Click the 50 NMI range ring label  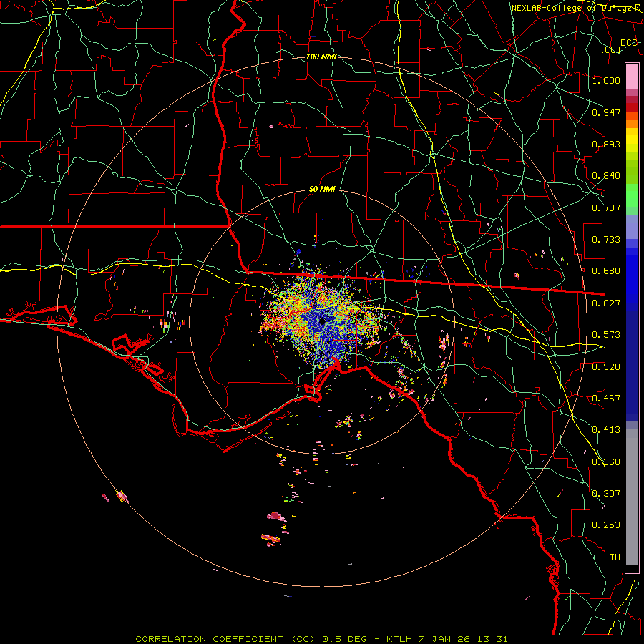point(322,190)
